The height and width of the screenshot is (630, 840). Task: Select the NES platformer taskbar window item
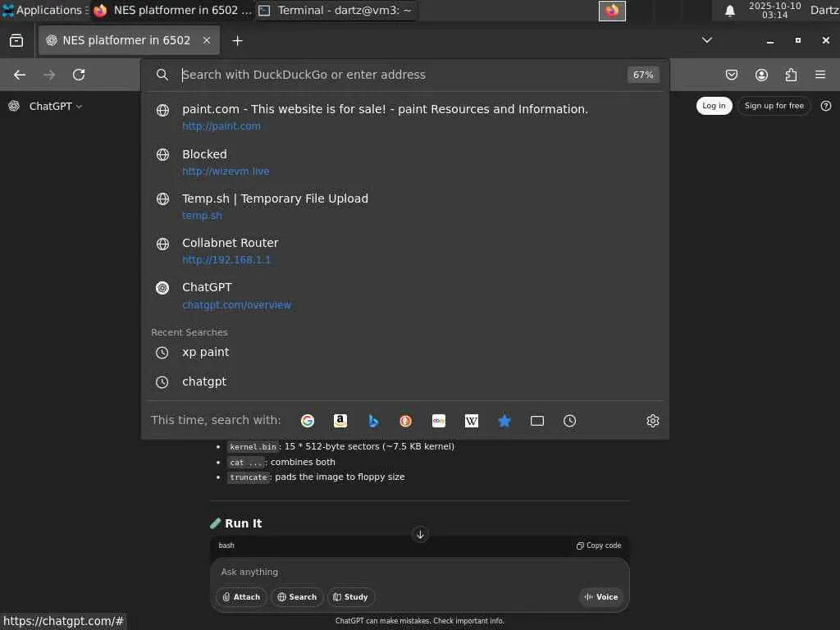(x=171, y=10)
